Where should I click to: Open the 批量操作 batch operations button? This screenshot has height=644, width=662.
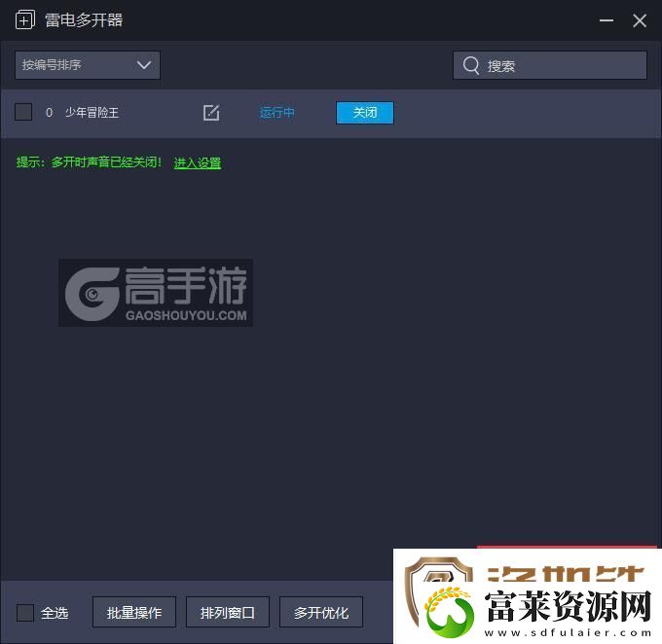click(134, 612)
